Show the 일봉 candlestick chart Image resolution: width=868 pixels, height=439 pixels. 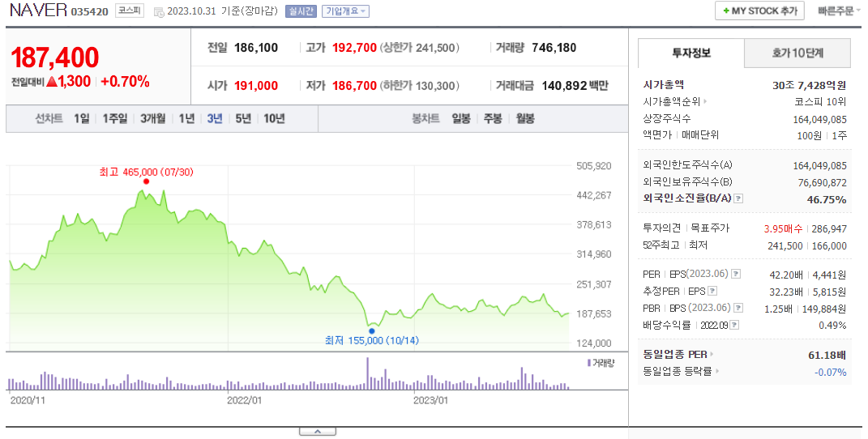[x=461, y=118]
